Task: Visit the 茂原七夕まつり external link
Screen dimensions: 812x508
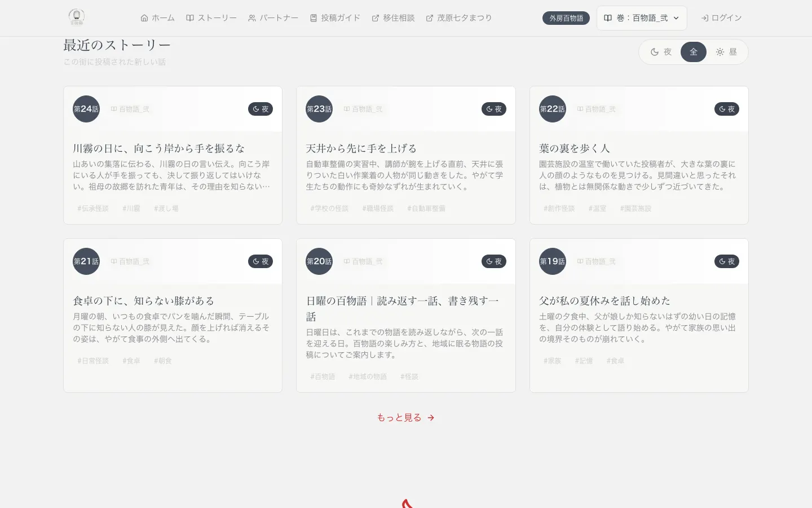Action: coord(459,18)
